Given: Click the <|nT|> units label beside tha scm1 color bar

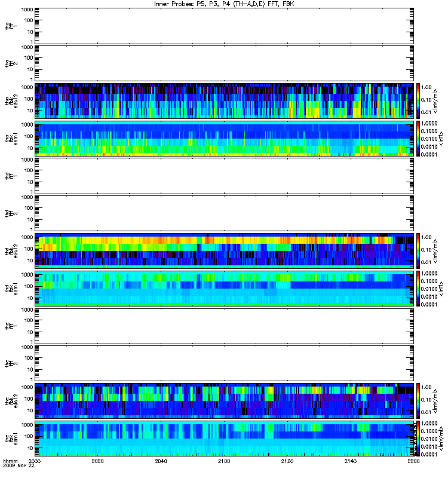Looking at the screenshot, I should (x=440, y=139).
